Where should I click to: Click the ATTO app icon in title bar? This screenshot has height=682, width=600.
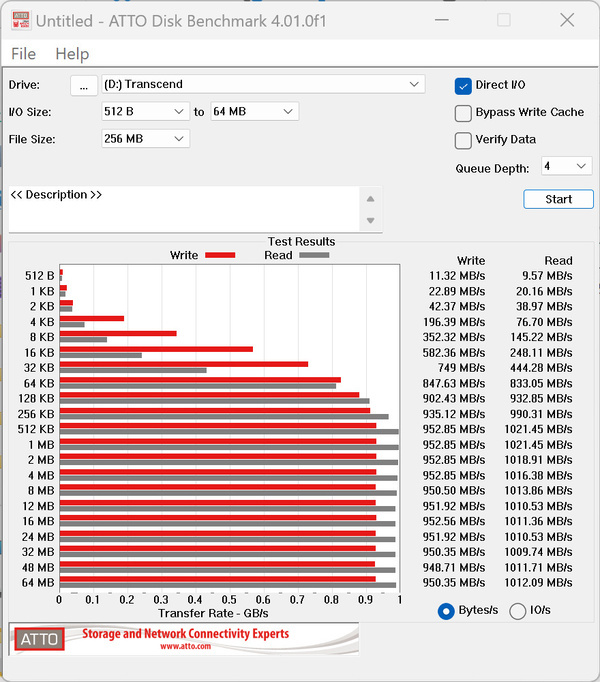coord(19,20)
